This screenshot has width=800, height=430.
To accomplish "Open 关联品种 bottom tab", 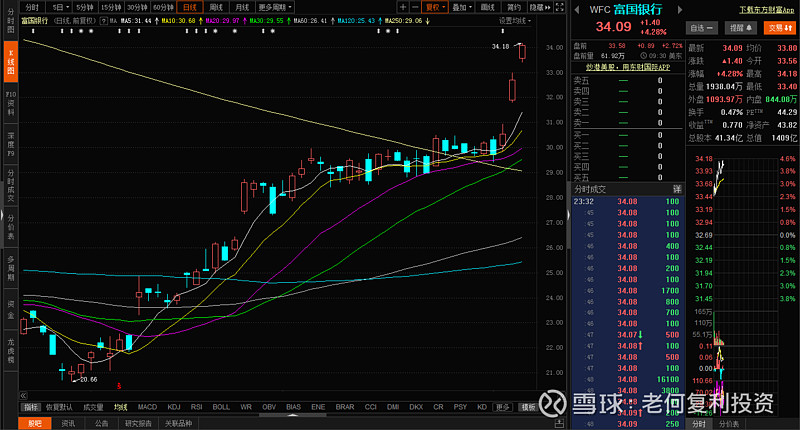I will tap(178, 423).
